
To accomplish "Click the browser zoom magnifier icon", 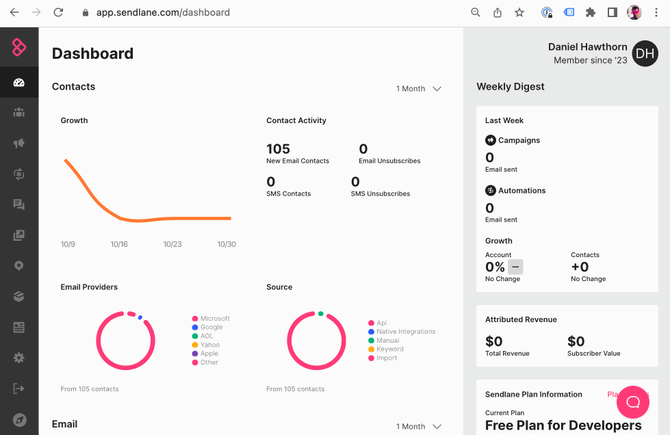I will point(475,12).
